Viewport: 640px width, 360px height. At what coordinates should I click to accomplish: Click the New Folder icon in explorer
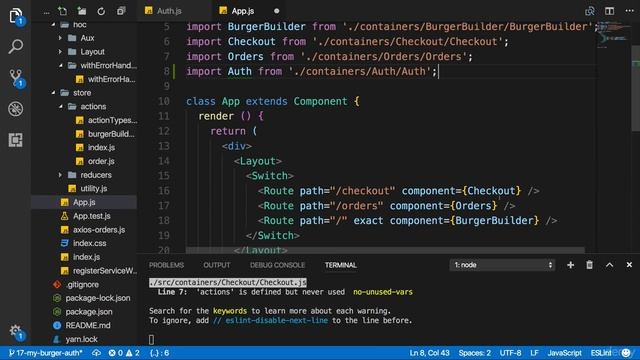(x=82, y=11)
